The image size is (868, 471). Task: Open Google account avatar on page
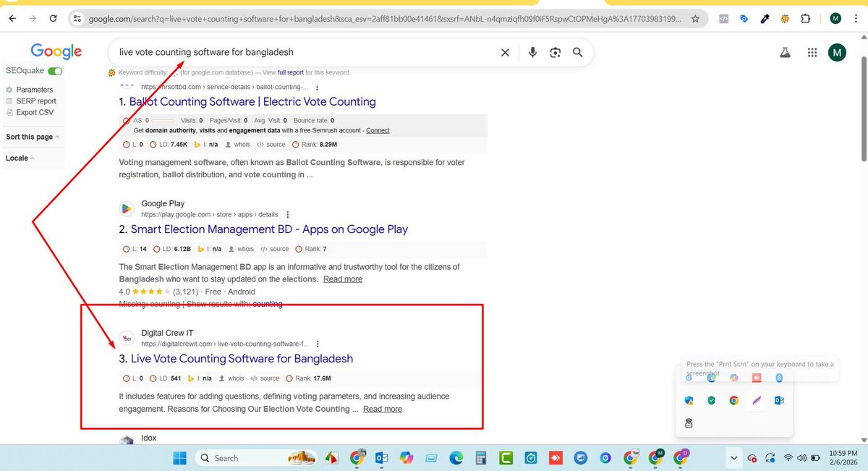tap(837, 52)
